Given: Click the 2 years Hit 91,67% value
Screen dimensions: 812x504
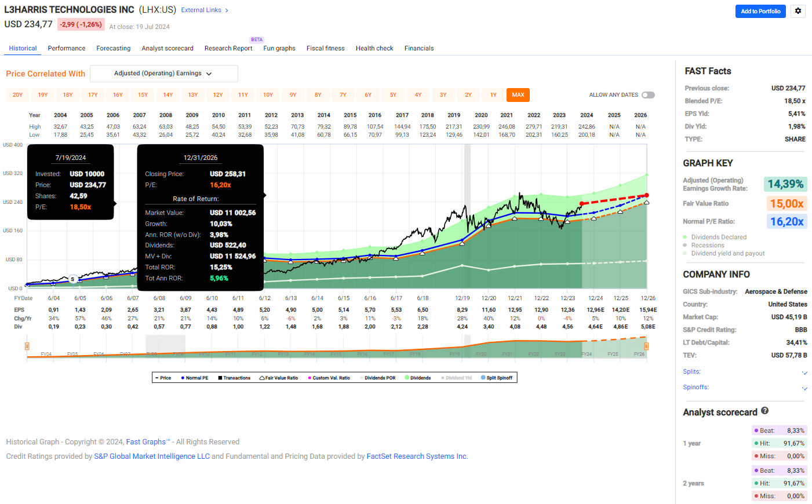Looking at the screenshot, I should (793, 483).
